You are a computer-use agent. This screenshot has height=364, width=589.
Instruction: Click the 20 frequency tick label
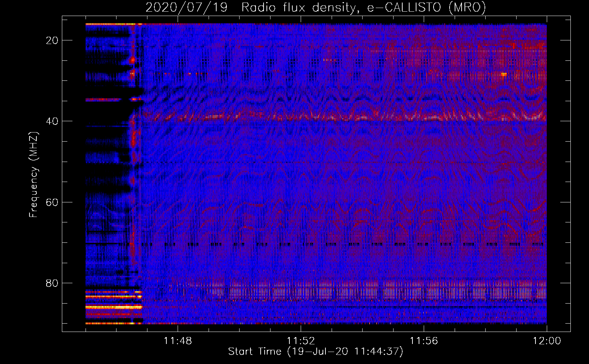52,40
